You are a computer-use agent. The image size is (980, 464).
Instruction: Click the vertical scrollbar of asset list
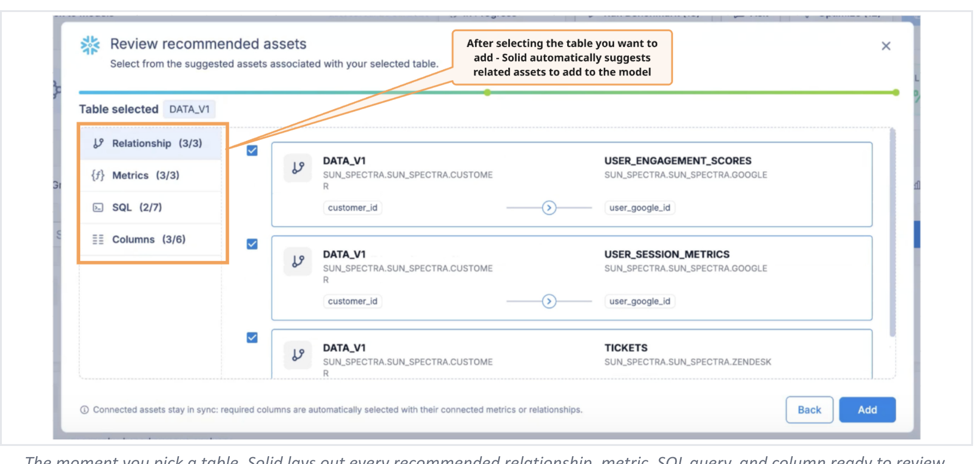point(892,232)
